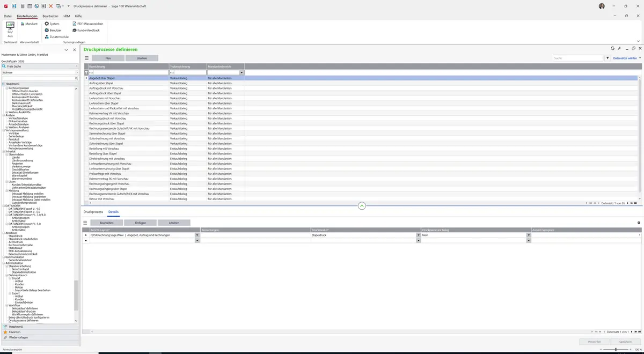Click the Typbezeichnung filter input field

point(188,72)
